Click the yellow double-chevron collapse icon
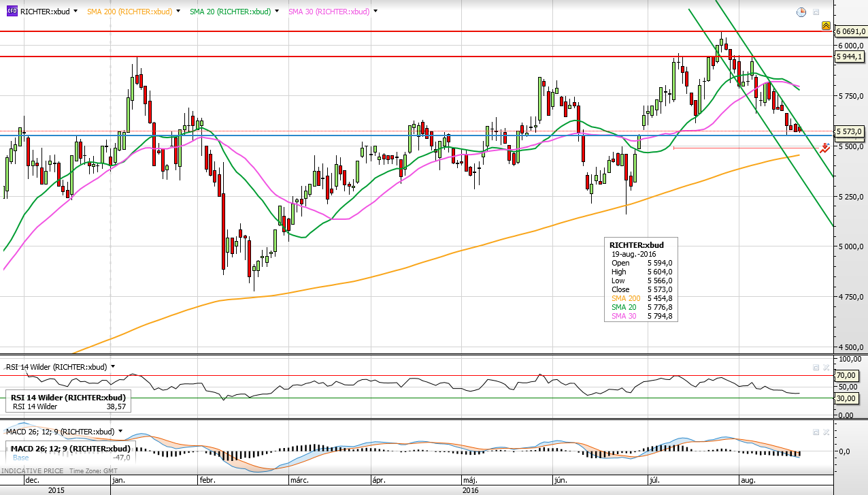Image resolution: width=868 pixels, height=495 pixels. click(x=826, y=26)
